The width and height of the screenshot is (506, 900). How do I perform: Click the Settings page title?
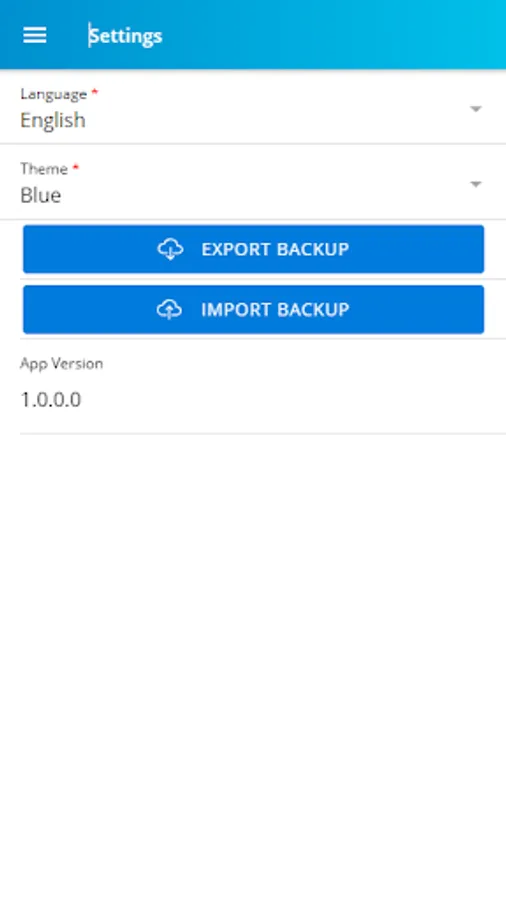pos(126,36)
